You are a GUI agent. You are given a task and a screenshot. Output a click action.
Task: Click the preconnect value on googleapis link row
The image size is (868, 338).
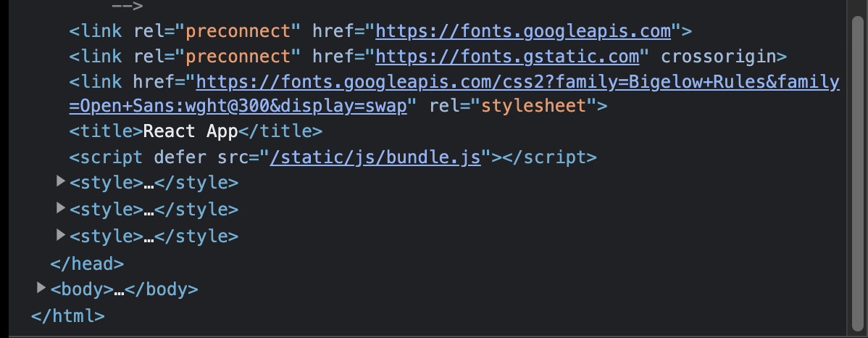click(x=238, y=31)
